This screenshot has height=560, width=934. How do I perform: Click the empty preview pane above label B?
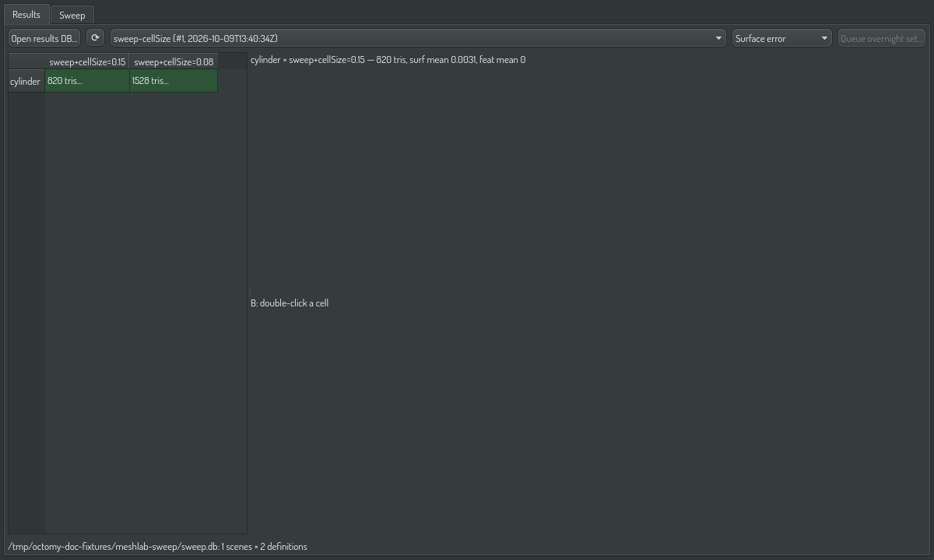[590, 177]
